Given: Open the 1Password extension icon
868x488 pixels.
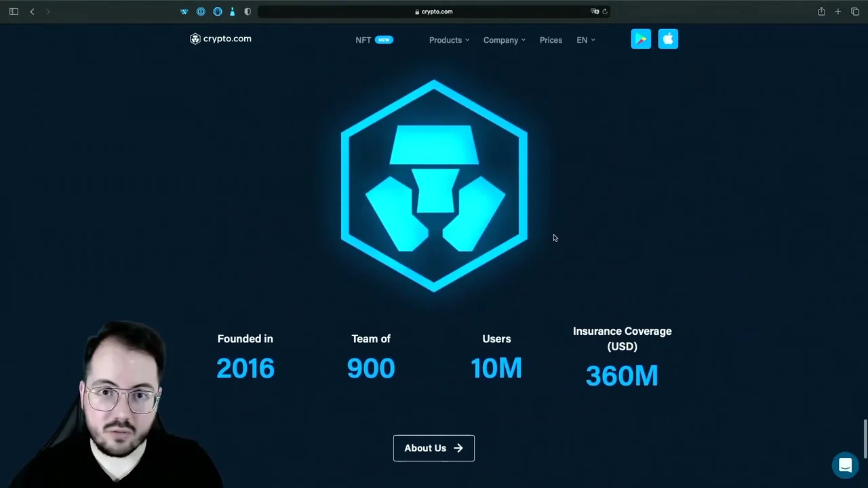Looking at the screenshot, I should 201,12.
